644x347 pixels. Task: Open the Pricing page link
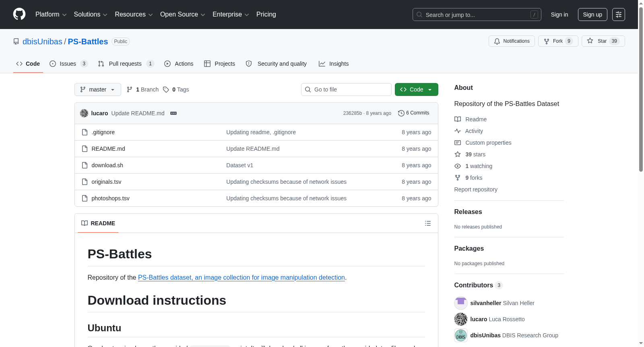[x=266, y=15]
